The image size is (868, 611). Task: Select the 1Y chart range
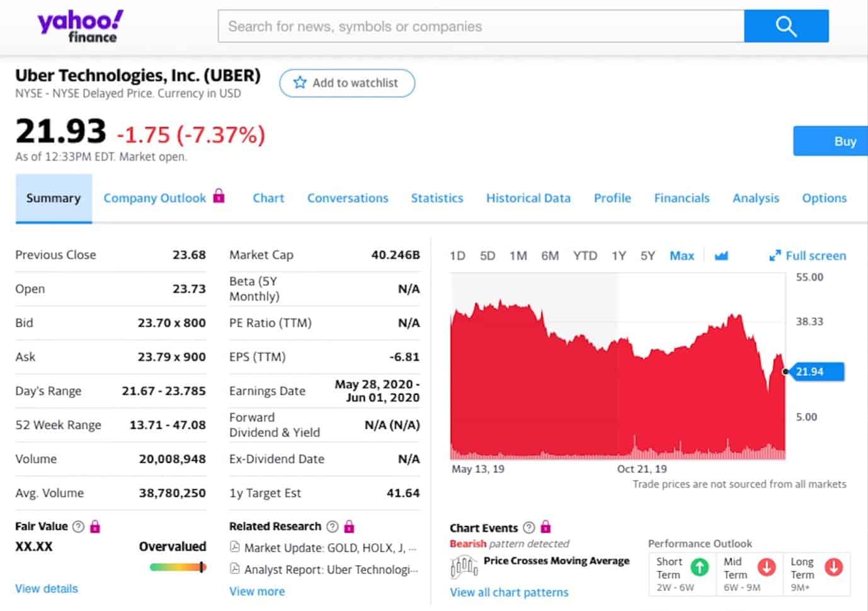(619, 256)
